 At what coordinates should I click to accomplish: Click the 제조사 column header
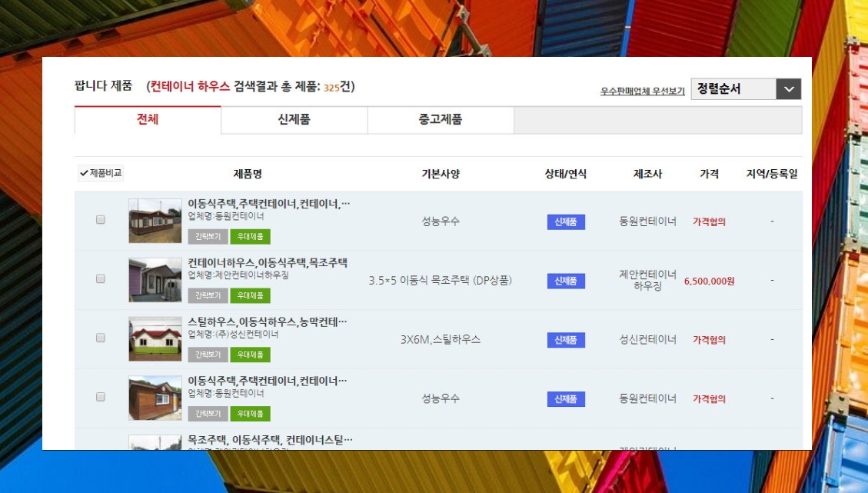point(647,174)
